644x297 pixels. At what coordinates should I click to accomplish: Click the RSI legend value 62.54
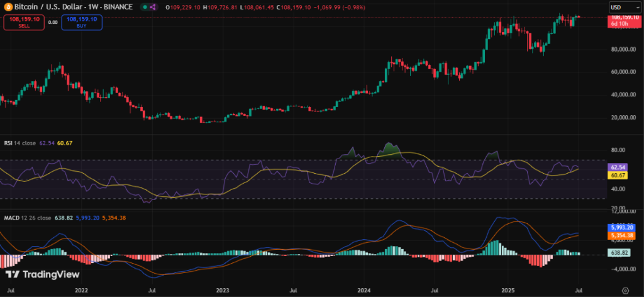[x=46, y=143]
